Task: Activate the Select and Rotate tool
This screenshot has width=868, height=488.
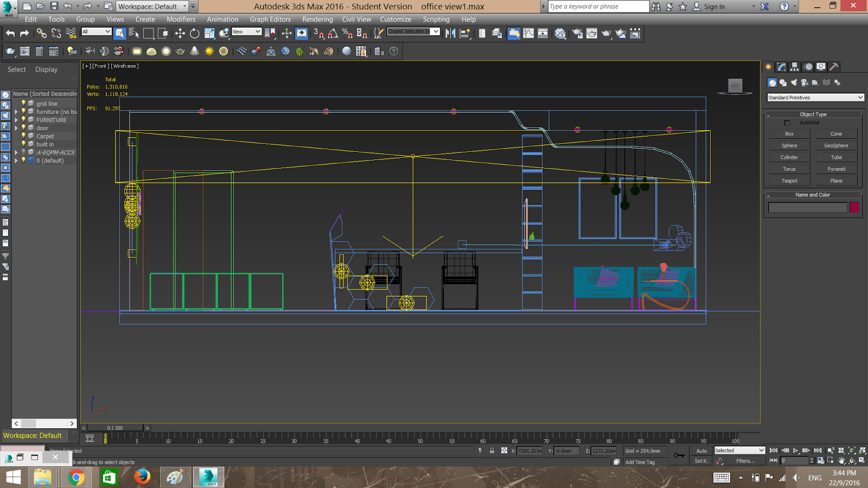Action: (194, 33)
